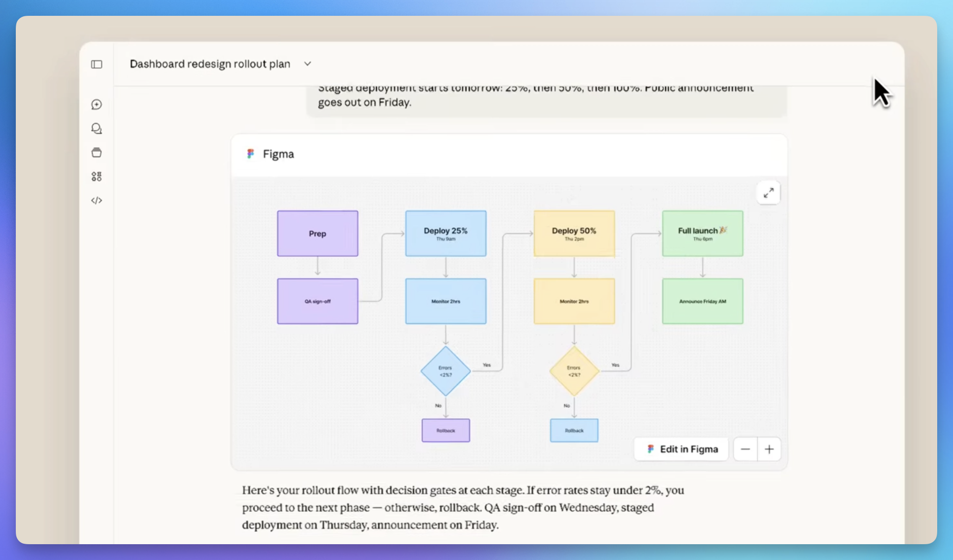Select the Deploy 25% node
Screen dimensions: 953x560
[445, 234]
